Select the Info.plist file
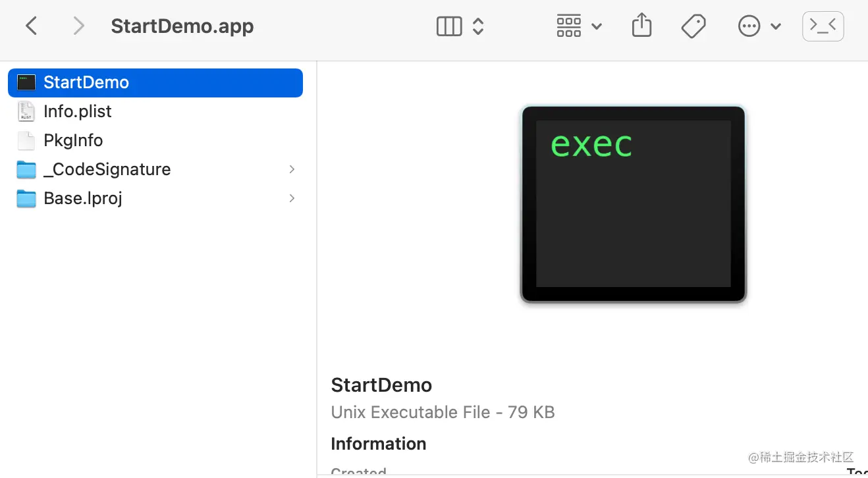The width and height of the screenshot is (868, 478). pyautogui.click(x=78, y=111)
